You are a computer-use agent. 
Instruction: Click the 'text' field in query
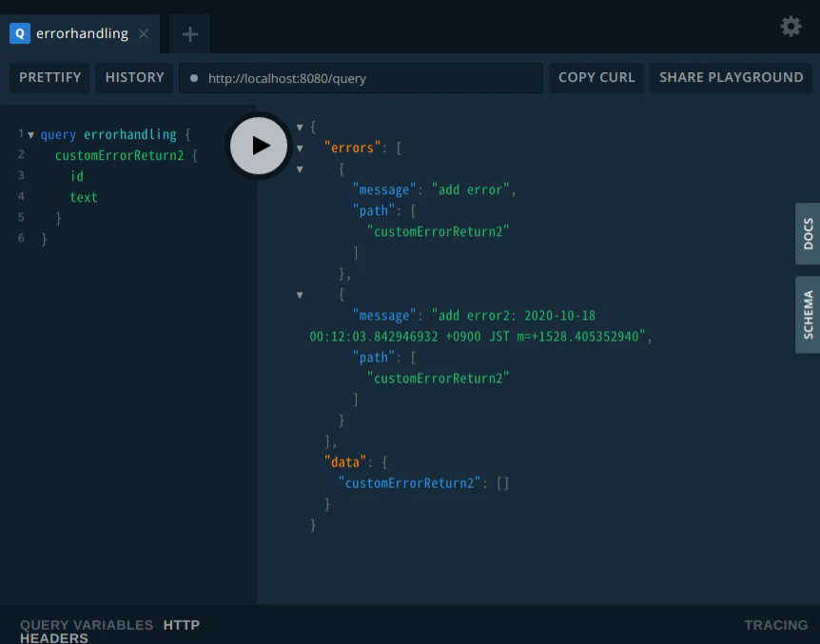(x=84, y=197)
